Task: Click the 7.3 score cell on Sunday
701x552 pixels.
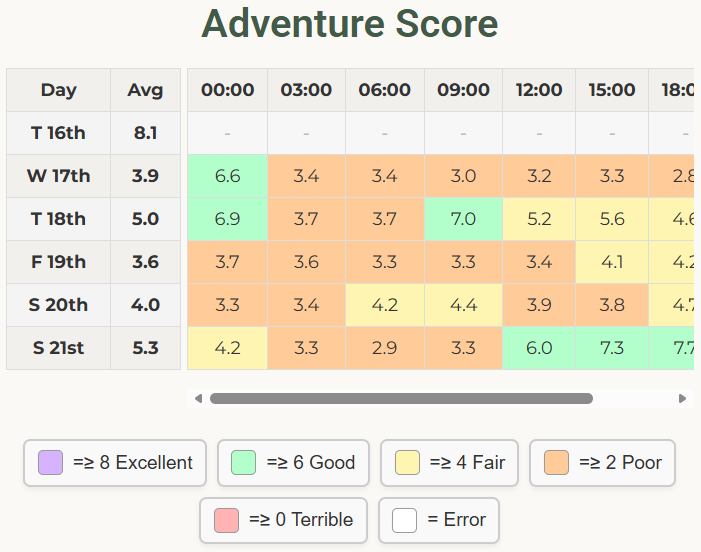Action: pos(612,348)
